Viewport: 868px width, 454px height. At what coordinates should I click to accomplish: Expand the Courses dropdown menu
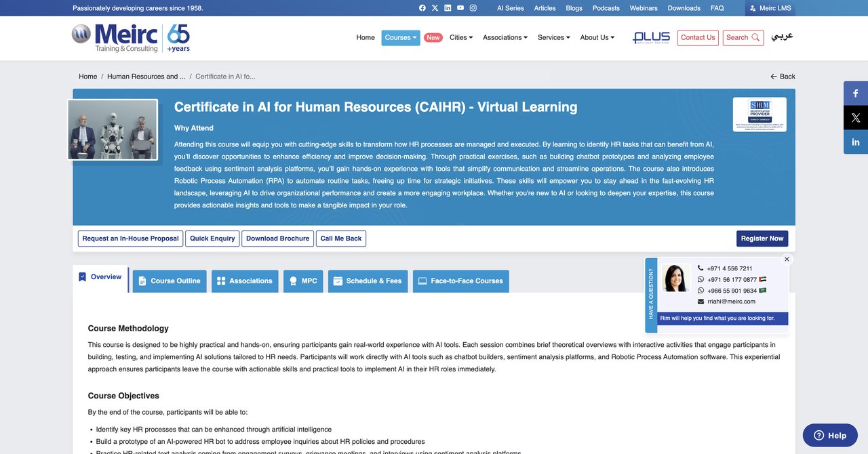click(x=401, y=38)
